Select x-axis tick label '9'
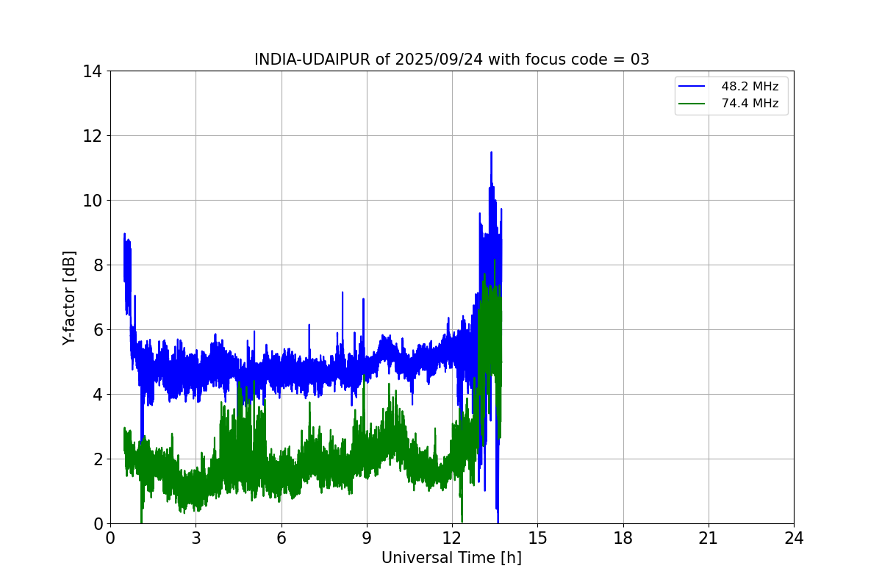The height and width of the screenshot is (588, 882). 367,538
